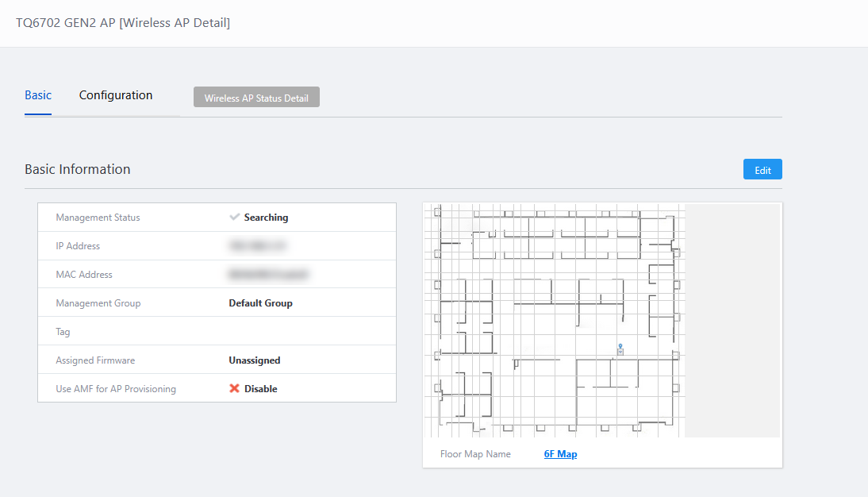868x497 pixels.
Task: Click the Default Group value
Action: click(260, 303)
